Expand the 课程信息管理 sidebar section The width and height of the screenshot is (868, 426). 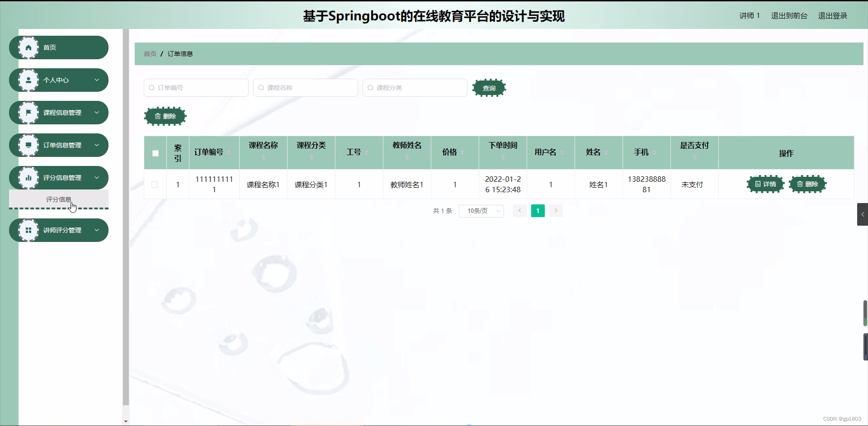click(x=97, y=112)
